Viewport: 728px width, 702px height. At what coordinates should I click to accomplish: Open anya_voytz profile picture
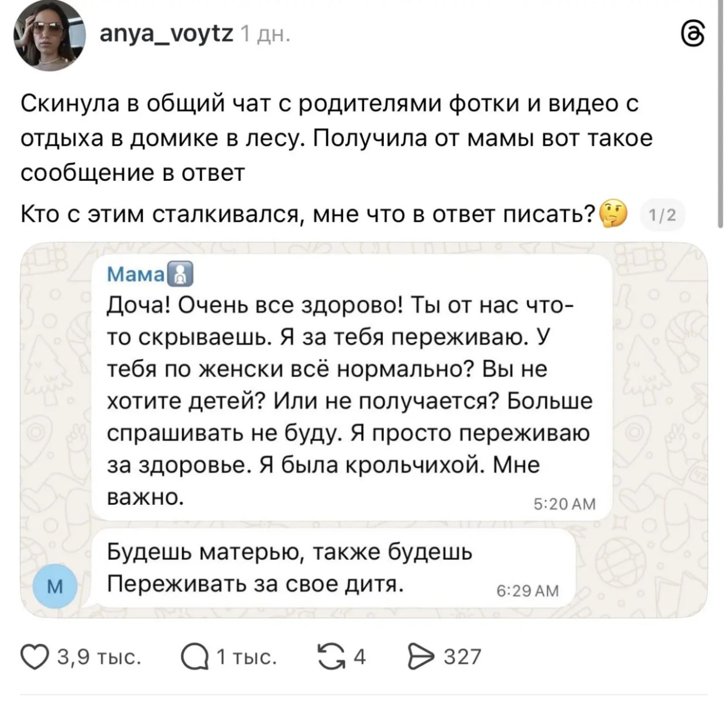click(50, 36)
